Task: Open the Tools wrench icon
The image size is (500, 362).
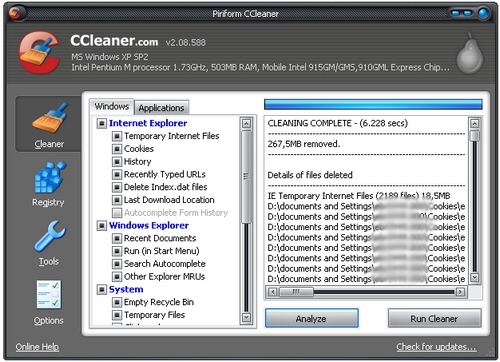Action: pos(49,236)
